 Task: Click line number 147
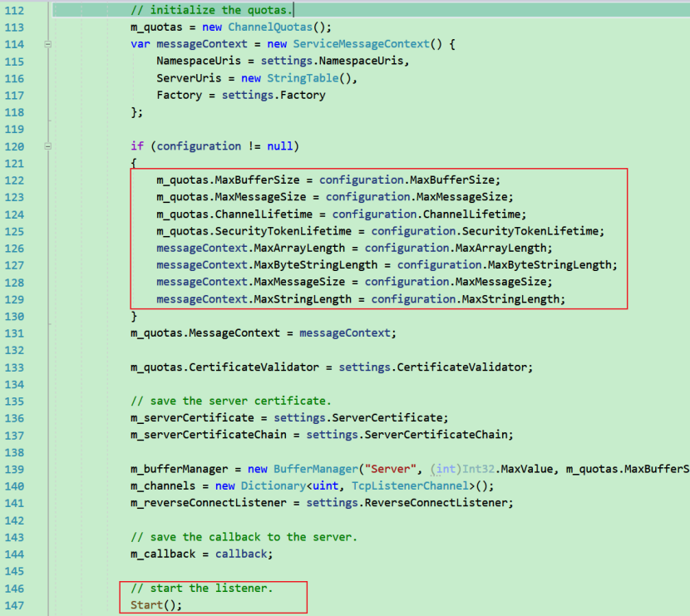(14, 605)
